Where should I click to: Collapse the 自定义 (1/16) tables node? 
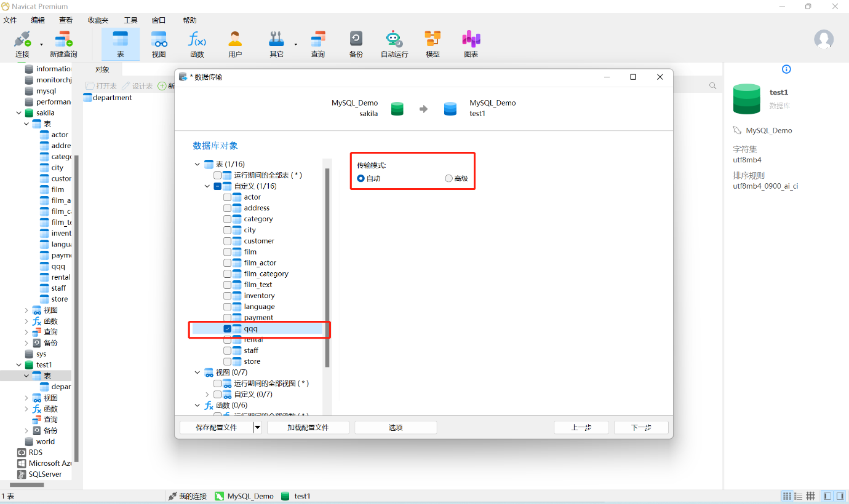click(x=208, y=186)
